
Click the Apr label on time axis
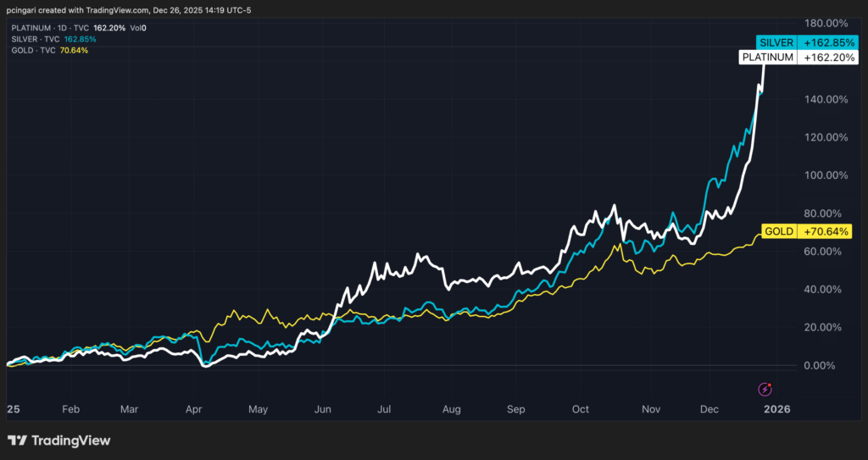pos(192,408)
